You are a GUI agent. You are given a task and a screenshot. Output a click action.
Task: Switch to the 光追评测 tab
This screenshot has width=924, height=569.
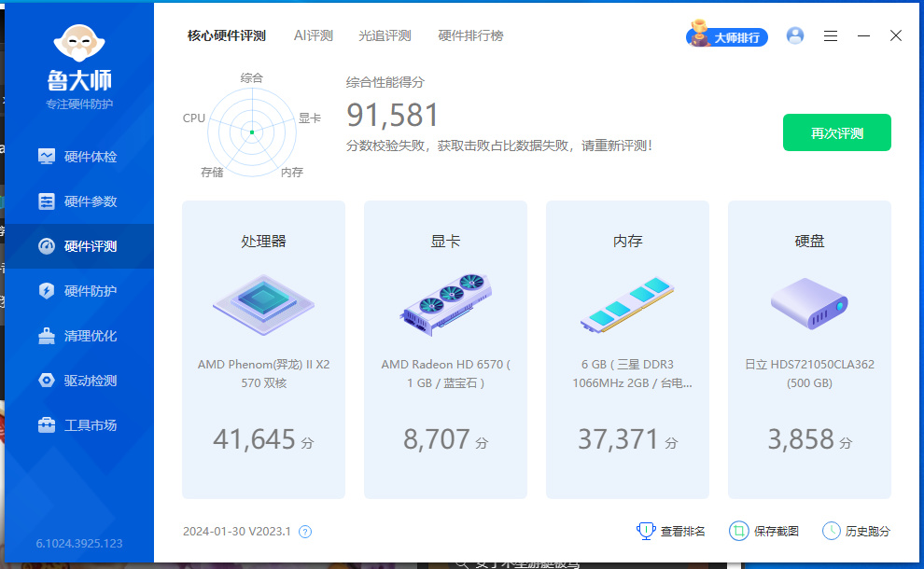point(385,36)
